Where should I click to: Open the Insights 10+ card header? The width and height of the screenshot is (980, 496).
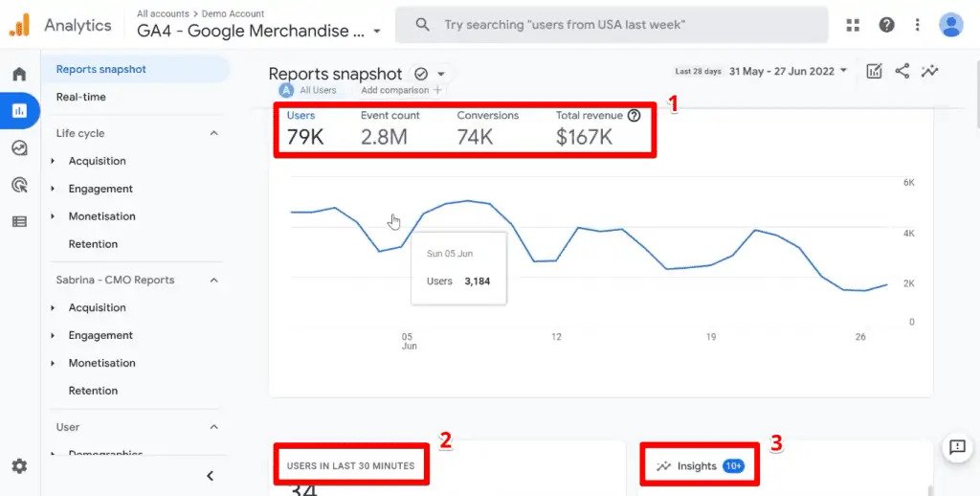coord(700,466)
